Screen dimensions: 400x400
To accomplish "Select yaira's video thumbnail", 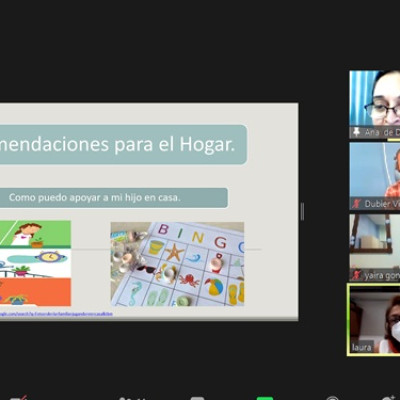I will pyautogui.click(x=375, y=248).
